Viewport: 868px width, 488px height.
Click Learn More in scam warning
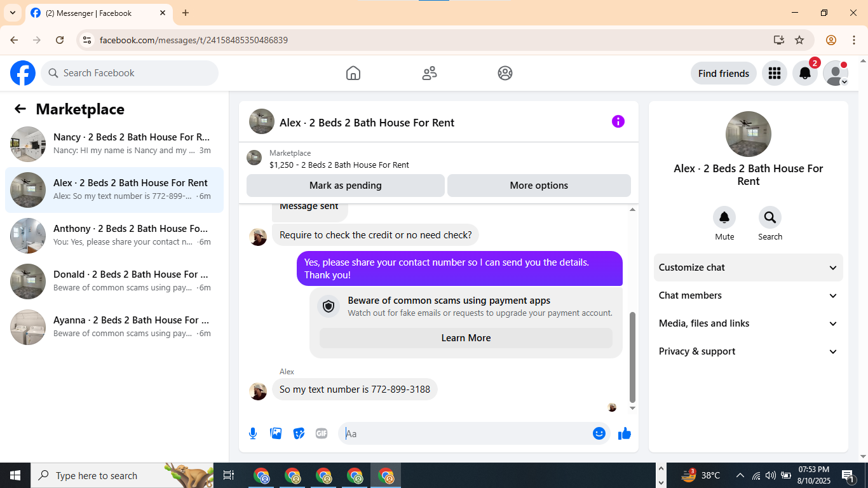click(466, 338)
